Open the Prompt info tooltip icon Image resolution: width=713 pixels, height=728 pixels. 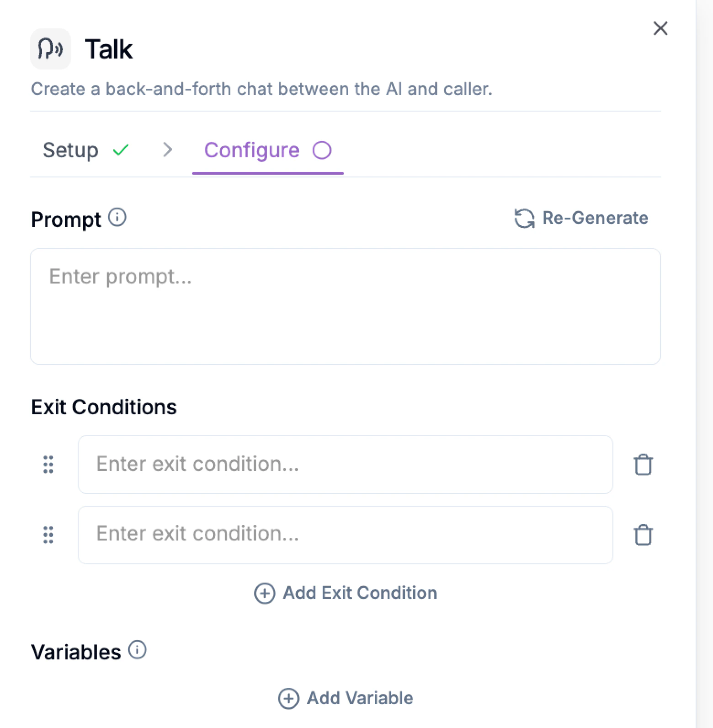click(x=117, y=218)
